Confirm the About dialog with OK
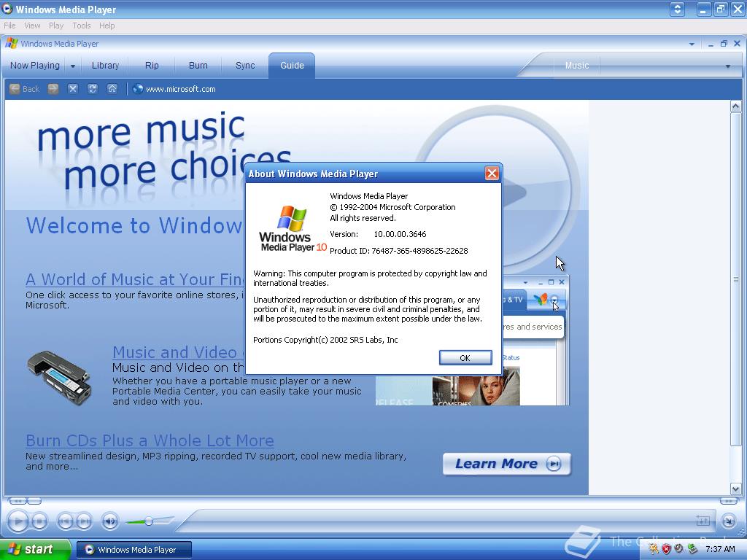 (x=465, y=357)
